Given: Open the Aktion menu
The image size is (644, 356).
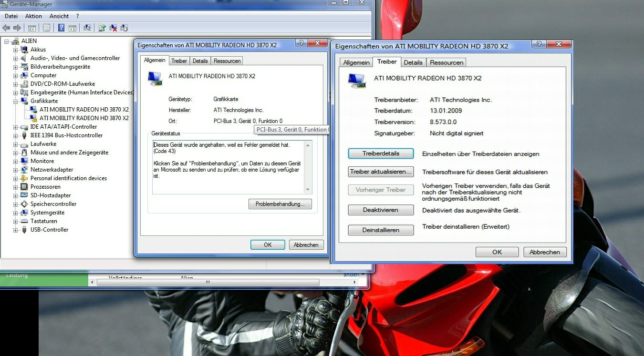Looking at the screenshot, I should click(33, 16).
